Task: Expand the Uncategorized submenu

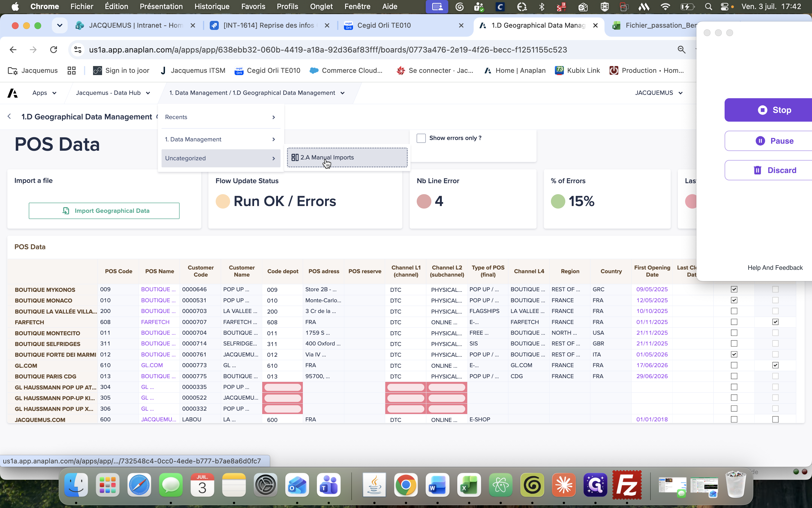Action: pyautogui.click(x=220, y=158)
